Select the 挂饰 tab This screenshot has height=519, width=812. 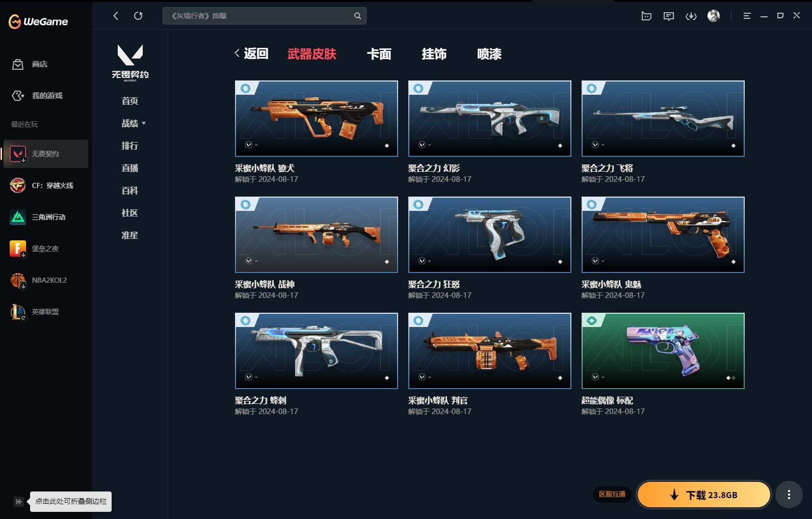434,54
